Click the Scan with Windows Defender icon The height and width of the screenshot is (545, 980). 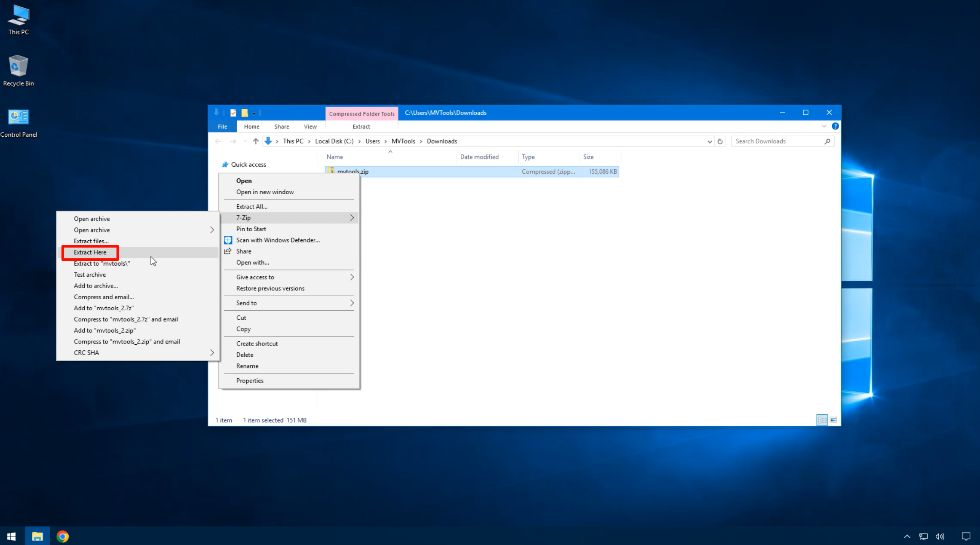click(228, 240)
